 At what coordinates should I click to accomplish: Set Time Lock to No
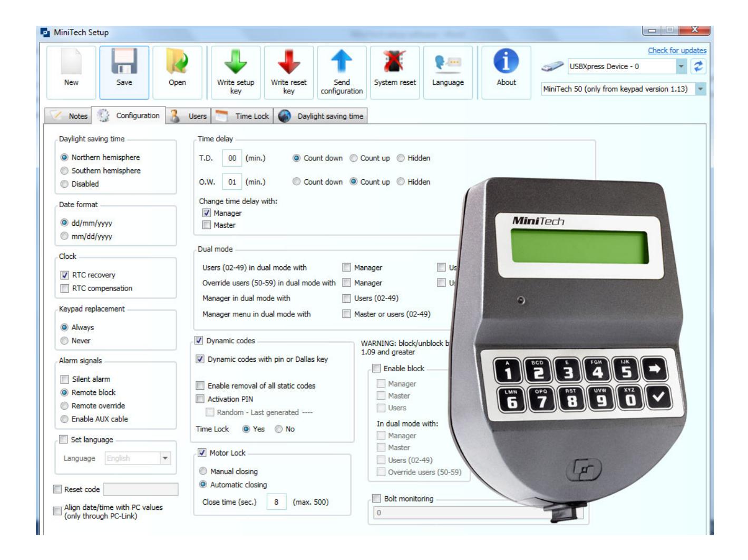(x=279, y=429)
